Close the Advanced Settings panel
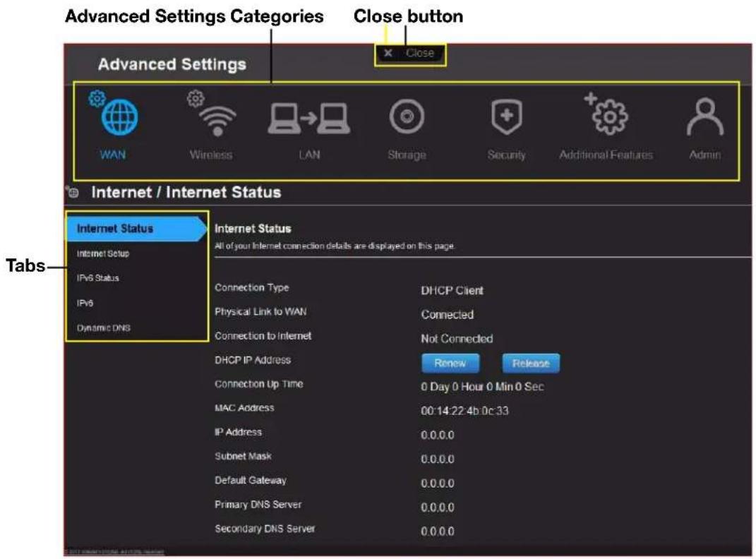This screenshot has width=756, height=559. pyautogui.click(x=410, y=54)
